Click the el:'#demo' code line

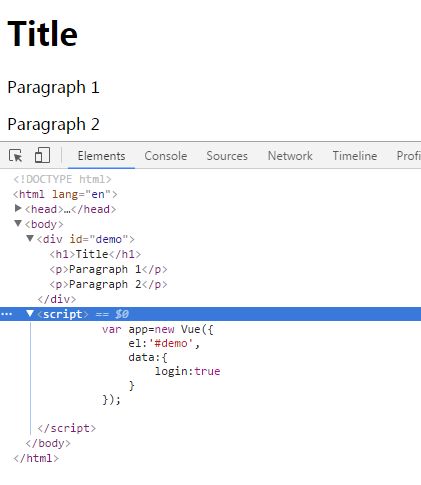coord(164,343)
